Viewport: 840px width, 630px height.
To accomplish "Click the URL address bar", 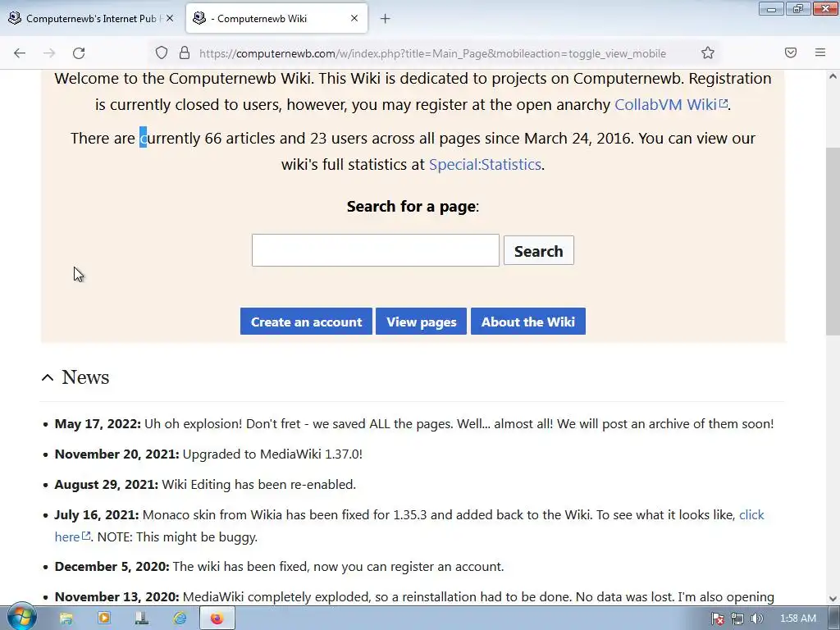I will click(x=432, y=53).
